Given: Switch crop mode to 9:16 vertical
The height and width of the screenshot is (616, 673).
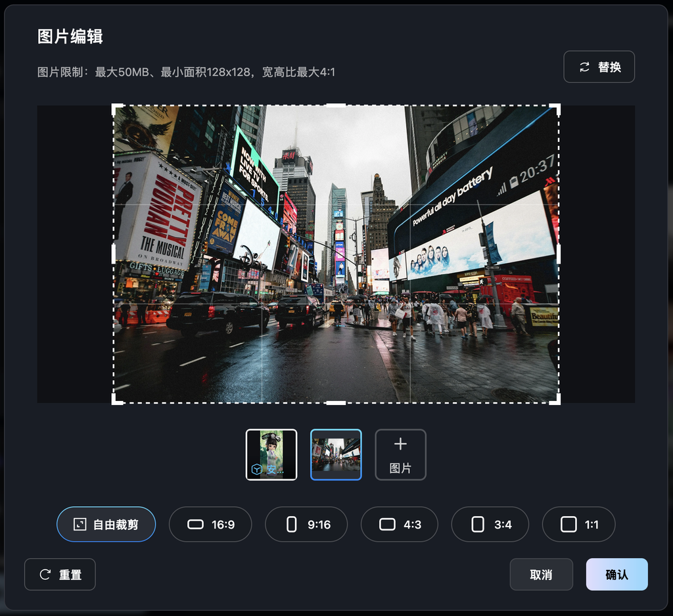Looking at the screenshot, I should pyautogui.click(x=306, y=524).
